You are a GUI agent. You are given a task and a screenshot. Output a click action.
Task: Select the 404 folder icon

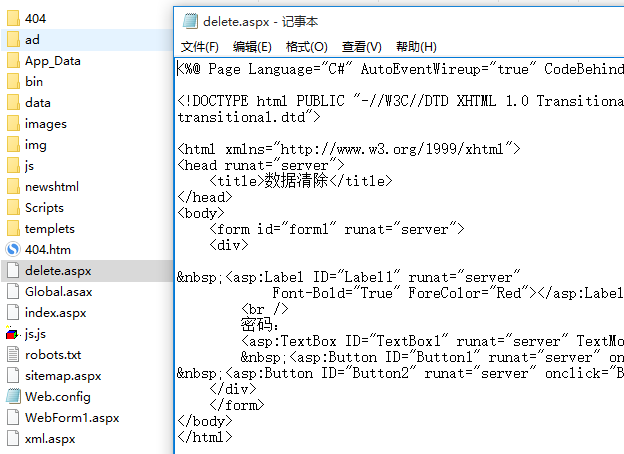pos(13,18)
